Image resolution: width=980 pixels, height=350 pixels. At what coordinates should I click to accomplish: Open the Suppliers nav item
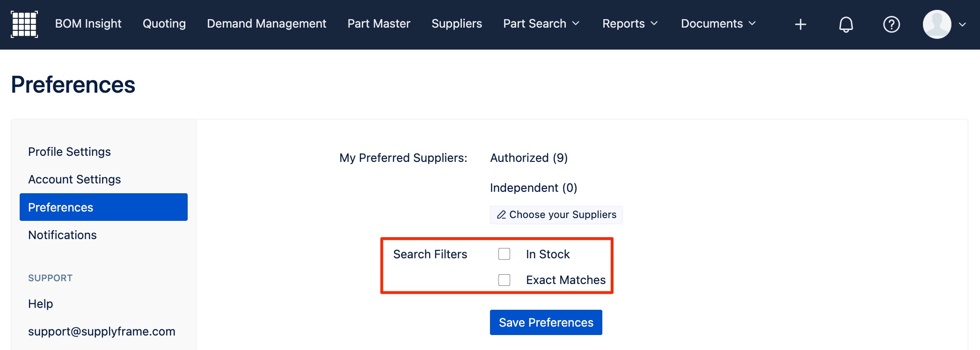click(x=457, y=24)
